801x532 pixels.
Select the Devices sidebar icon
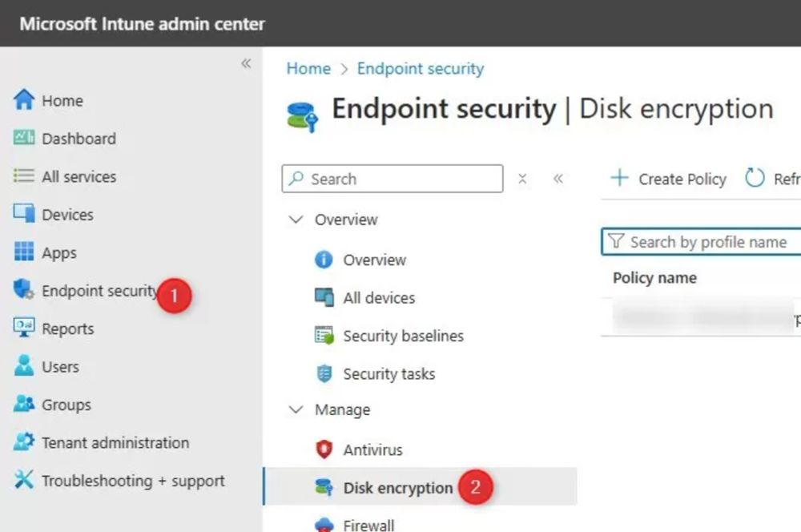[x=23, y=214]
